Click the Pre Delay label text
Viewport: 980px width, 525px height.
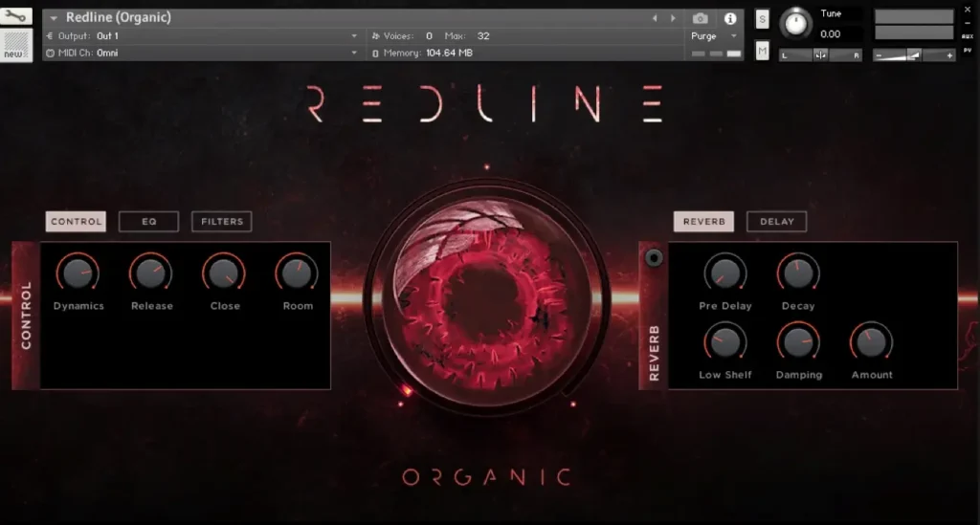point(725,306)
